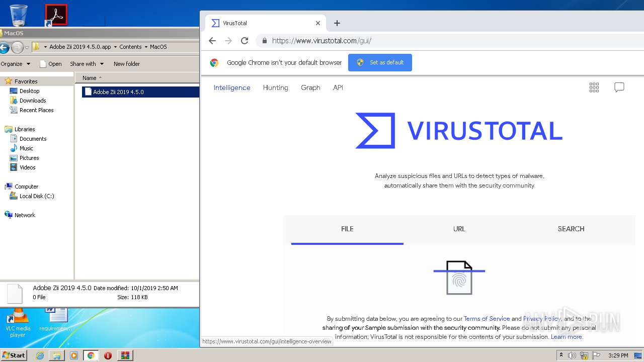This screenshot has width=644, height=362.
Task: Open the Pictures library
Action: coord(25,158)
